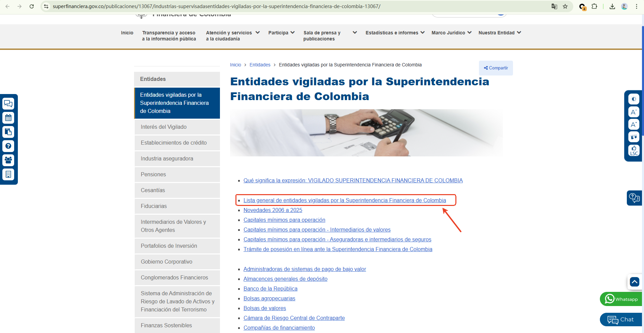Viewport: 644px width, 333px height.
Task: Share the page with Compartir button
Action: click(x=496, y=68)
